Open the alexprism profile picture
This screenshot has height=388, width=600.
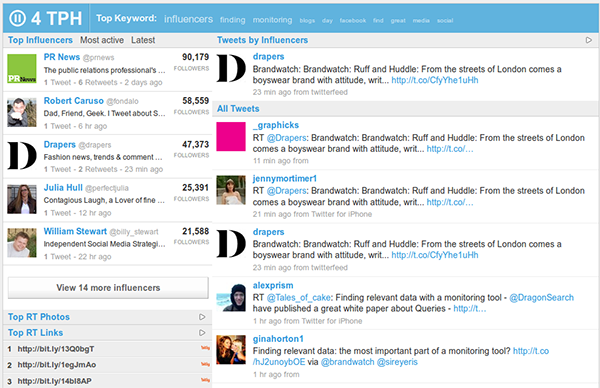pyautogui.click(x=231, y=297)
